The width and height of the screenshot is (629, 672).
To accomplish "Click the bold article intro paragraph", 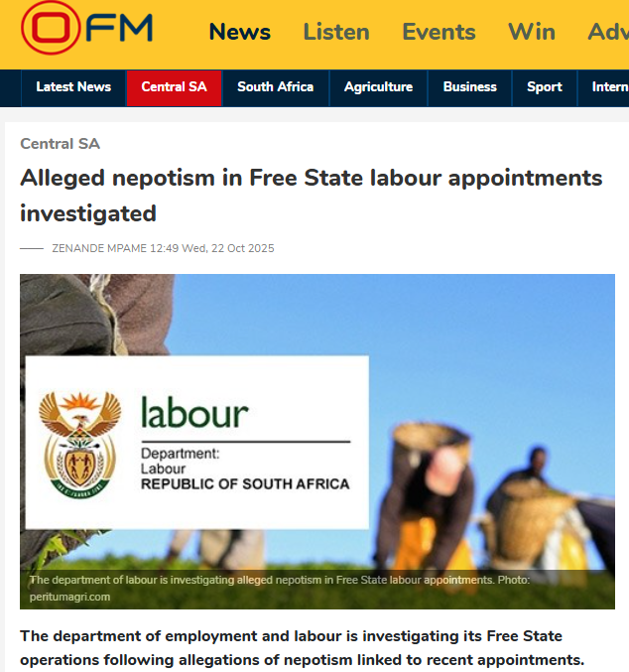I will pos(302,647).
